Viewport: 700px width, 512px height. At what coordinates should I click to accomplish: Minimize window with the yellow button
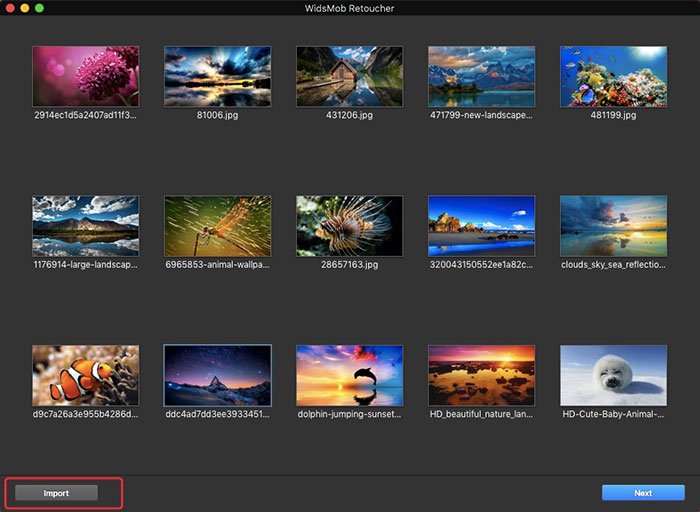tap(25, 8)
